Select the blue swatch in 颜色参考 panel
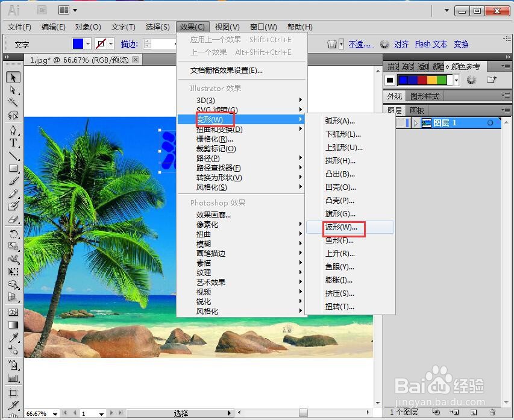Screen dimensions: 514x420 click(x=403, y=79)
